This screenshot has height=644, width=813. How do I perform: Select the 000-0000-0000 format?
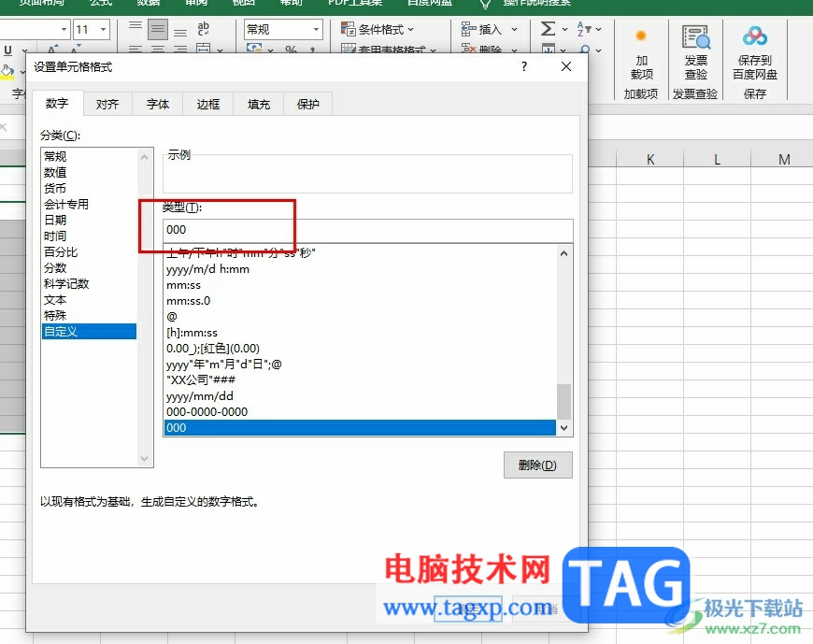tap(361, 411)
